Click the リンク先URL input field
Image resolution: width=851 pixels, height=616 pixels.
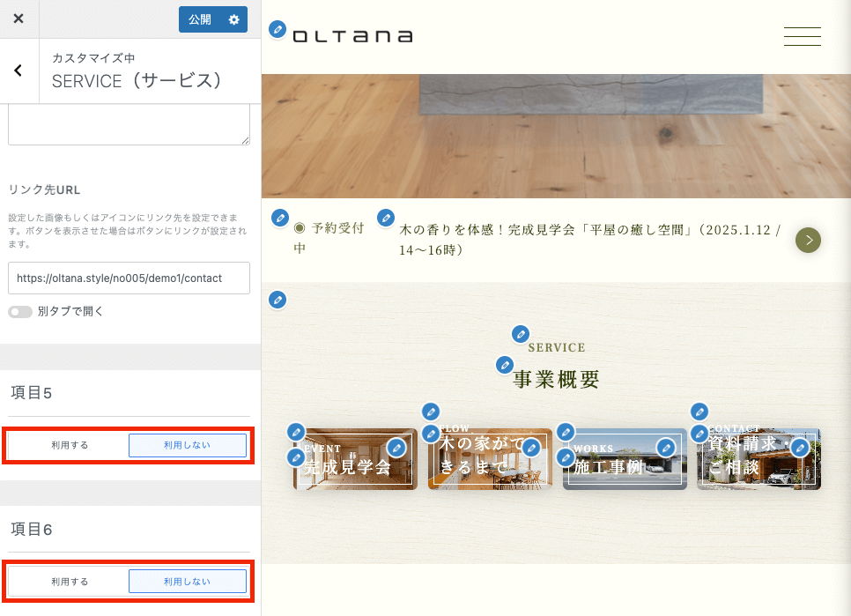[x=129, y=278]
